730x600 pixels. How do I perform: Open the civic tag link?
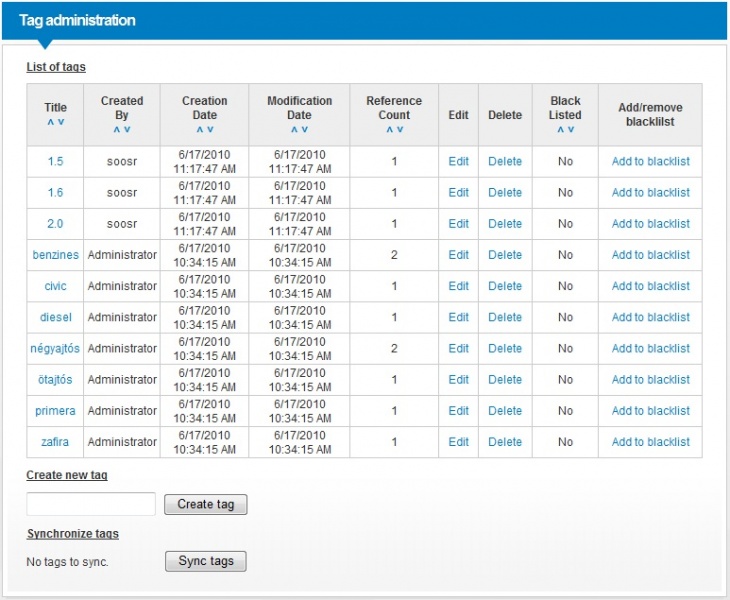click(55, 286)
